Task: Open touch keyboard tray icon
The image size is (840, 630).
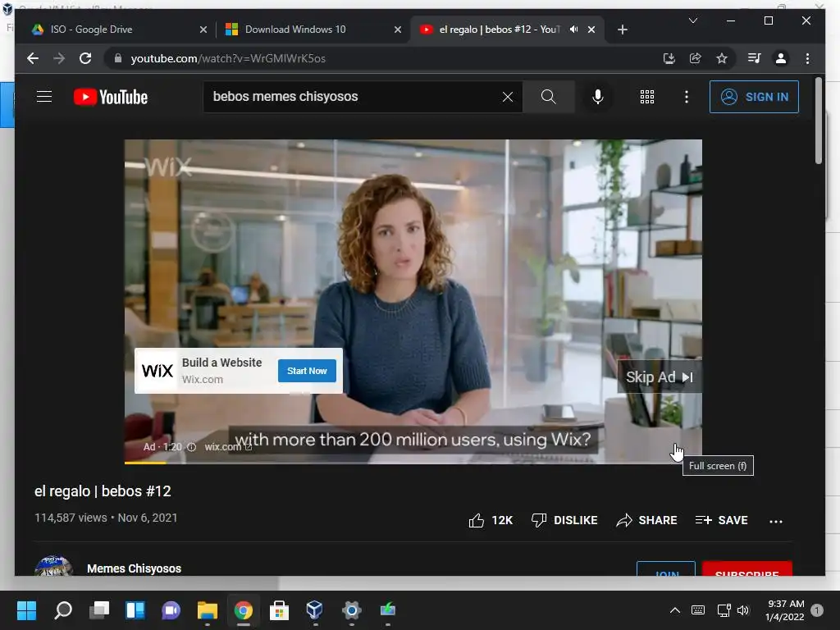Action: 698,610
